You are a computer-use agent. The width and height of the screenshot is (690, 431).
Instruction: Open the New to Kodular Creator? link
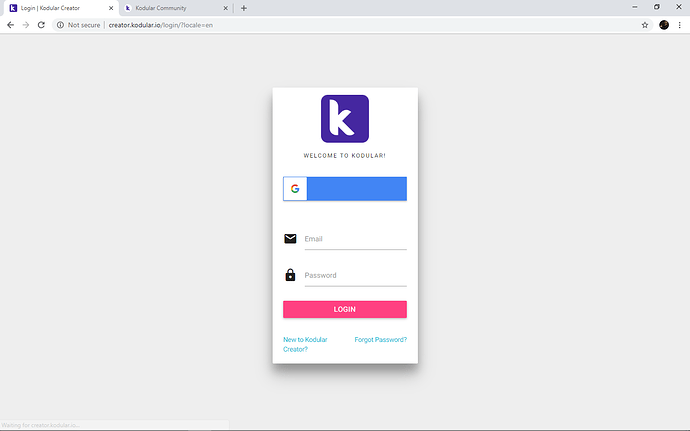305,344
